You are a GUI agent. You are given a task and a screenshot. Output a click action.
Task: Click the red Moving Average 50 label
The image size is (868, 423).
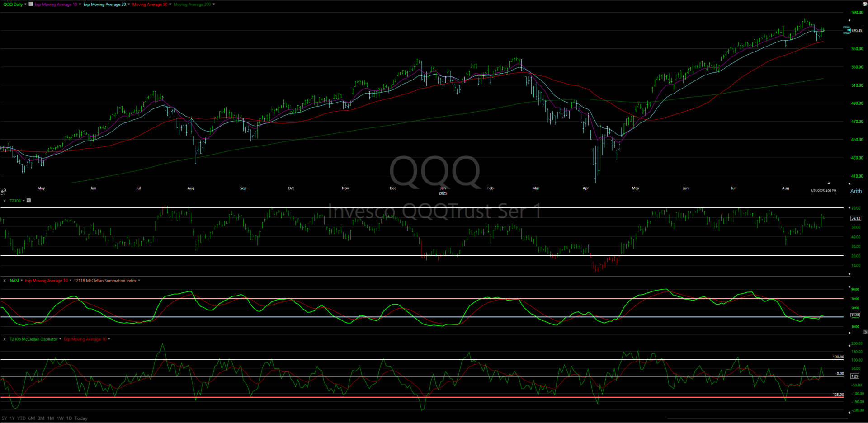pos(150,5)
